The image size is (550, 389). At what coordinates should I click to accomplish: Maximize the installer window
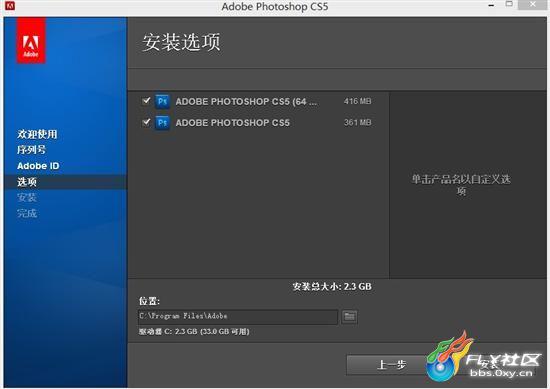point(509,4)
